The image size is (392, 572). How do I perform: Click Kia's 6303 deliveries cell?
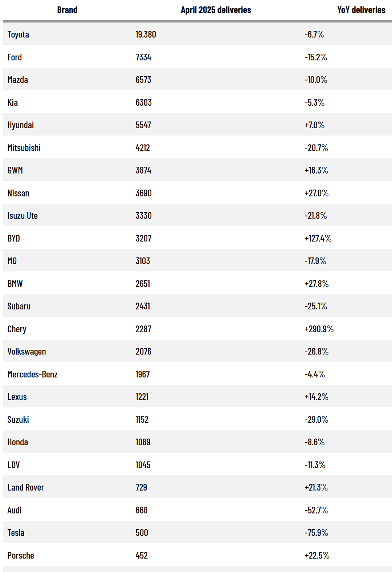[144, 102]
